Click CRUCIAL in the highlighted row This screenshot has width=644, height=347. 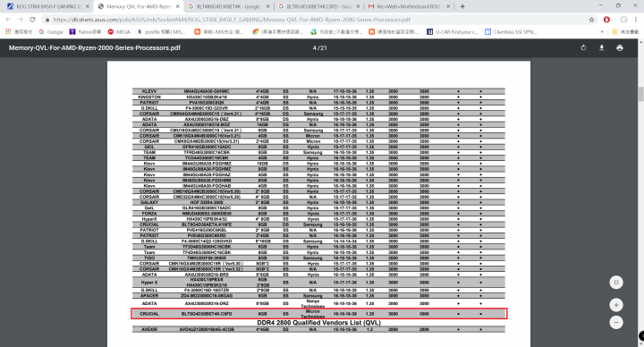[149, 314]
